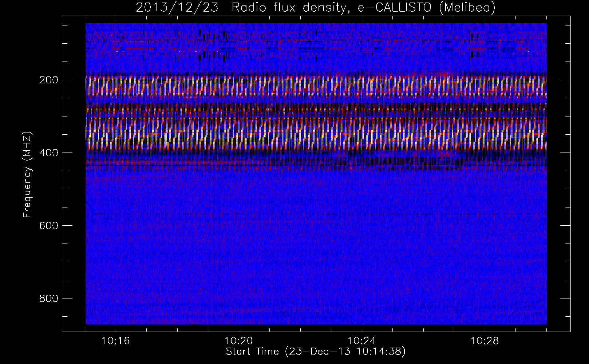Select the date 2013/12/23 in the title
589x364 pixels.
click(x=177, y=7)
